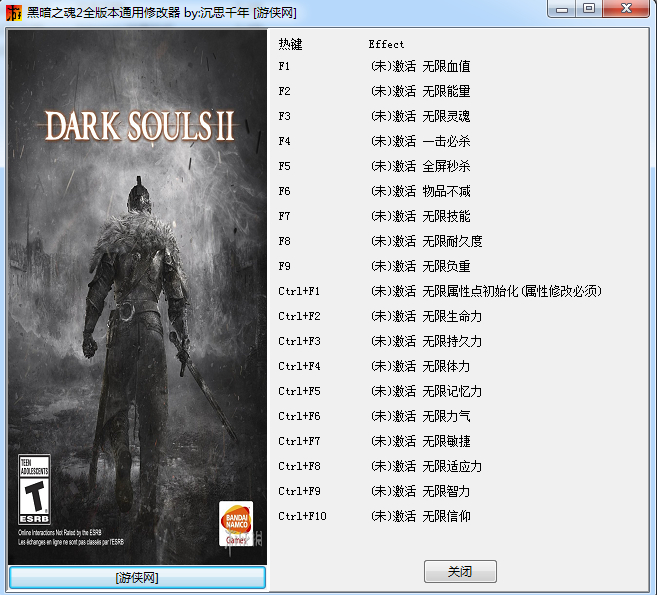
Task: Click the (未)激活 无限敏捷 entry
Action: click(420, 441)
